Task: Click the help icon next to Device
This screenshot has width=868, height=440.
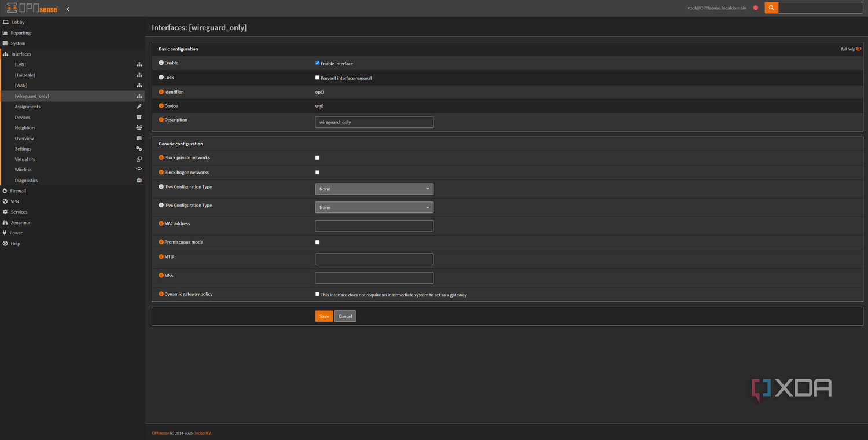Action: pyautogui.click(x=161, y=106)
